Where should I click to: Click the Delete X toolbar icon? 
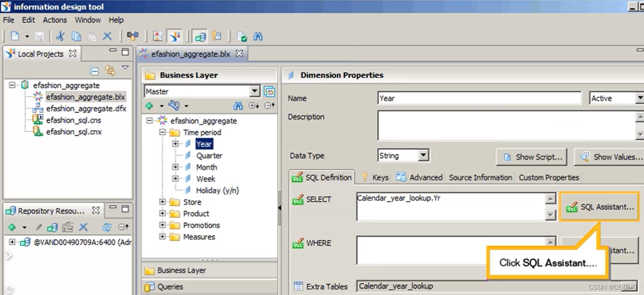(107, 36)
